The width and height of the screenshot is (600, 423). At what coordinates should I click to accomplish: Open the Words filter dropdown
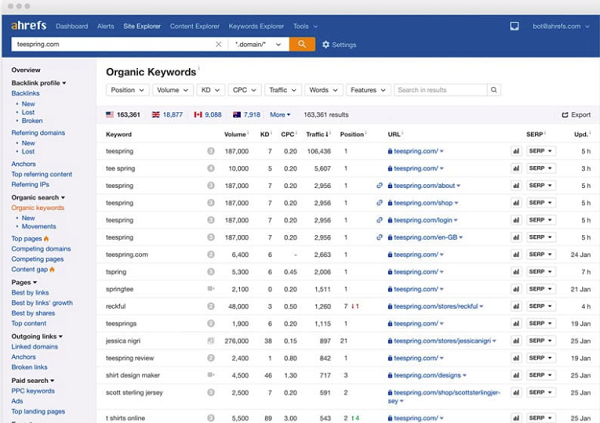coord(323,90)
